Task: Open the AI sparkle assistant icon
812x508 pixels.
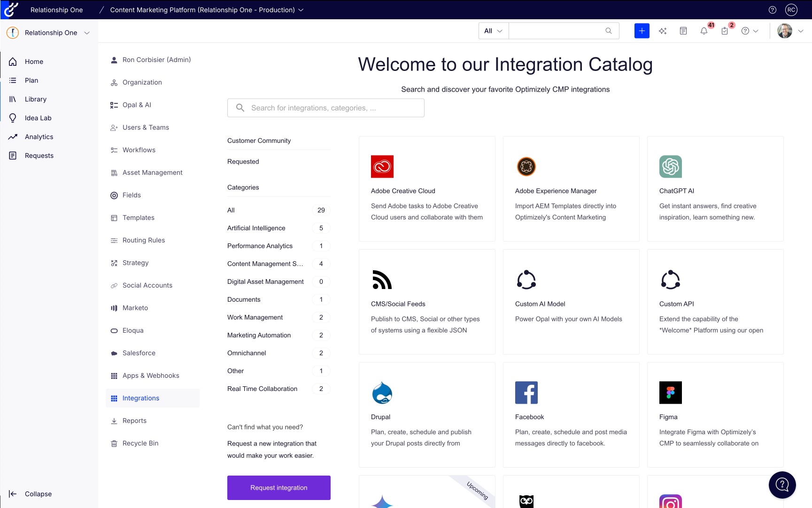Action: [x=663, y=31]
